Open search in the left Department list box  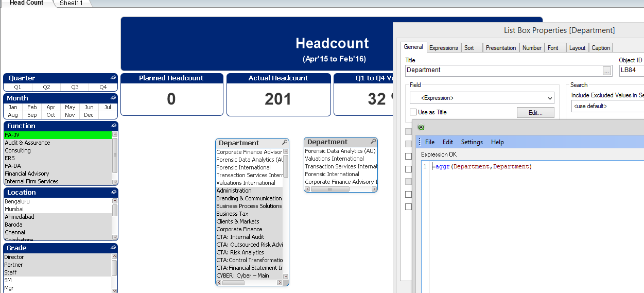coord(284,143)
